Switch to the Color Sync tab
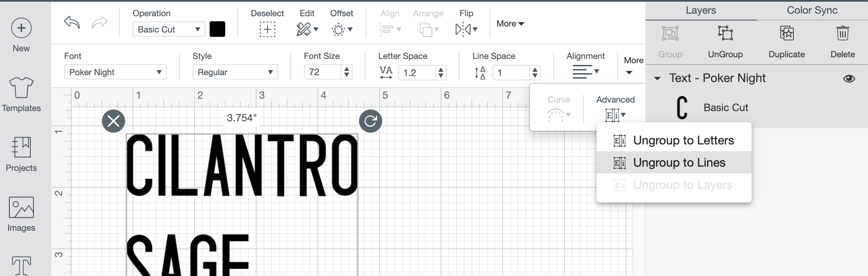 click(x=812, y=10)
